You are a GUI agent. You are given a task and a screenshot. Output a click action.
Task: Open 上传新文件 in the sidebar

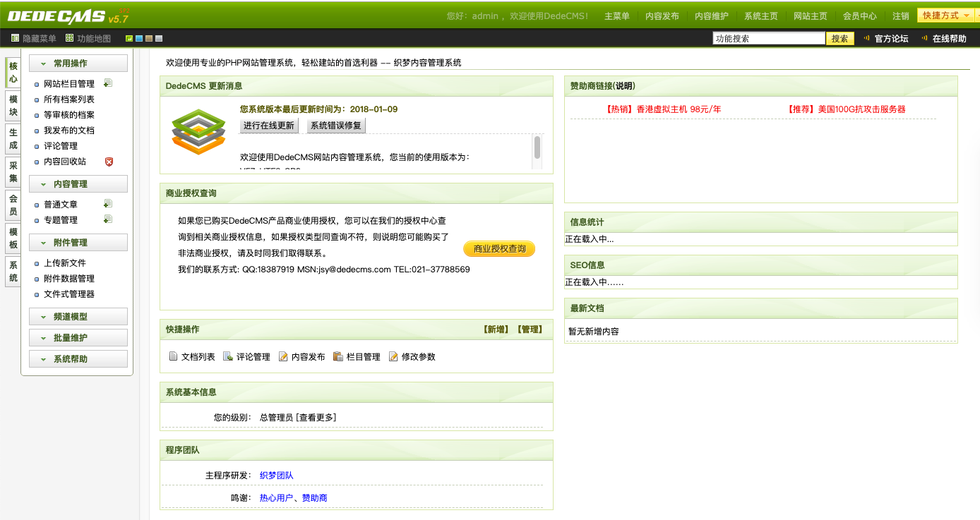[x=65, y=263]
